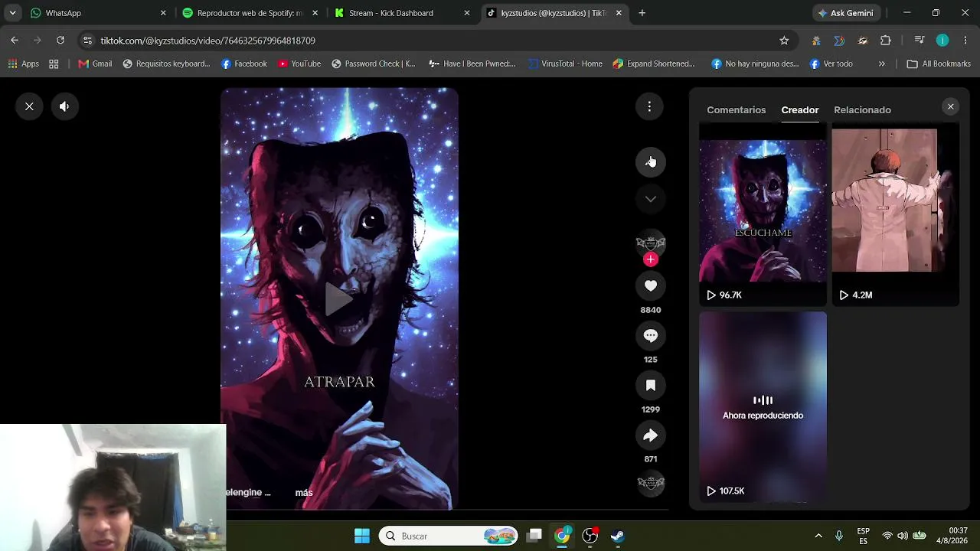Screen dimensions: 980x551
Task: Open the kyzstudios creator avatar above the follow button
Action: point(651,244)
